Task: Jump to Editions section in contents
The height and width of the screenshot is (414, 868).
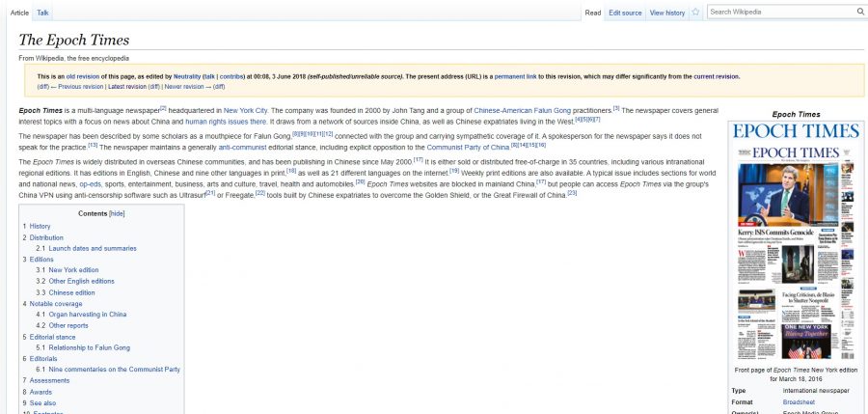Action: pyautogui.click(x=41, y=260)
